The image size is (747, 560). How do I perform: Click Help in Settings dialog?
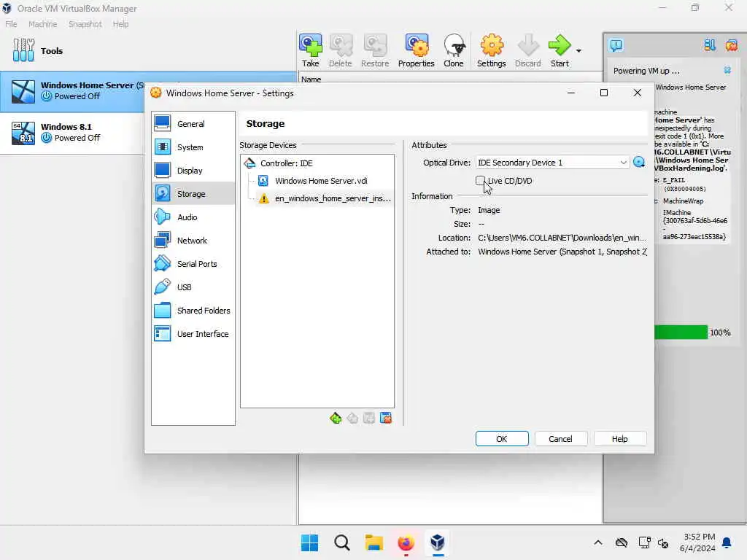[619, 438]
